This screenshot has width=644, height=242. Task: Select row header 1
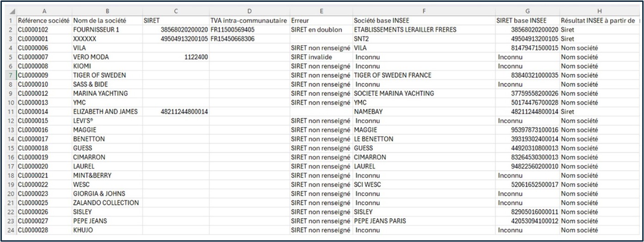coord(11,21)
